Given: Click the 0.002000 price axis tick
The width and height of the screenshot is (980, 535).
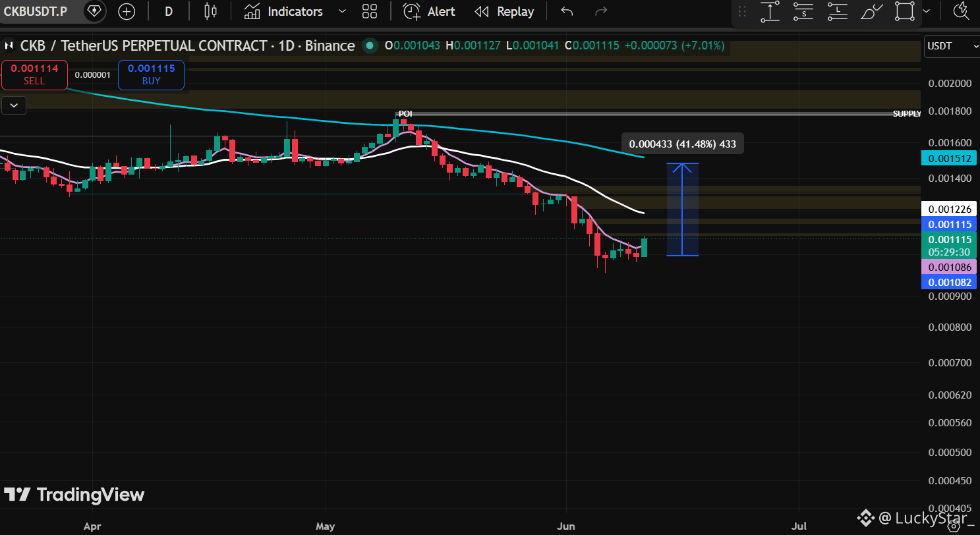Looking at the screenshot, I should (949, 84).
